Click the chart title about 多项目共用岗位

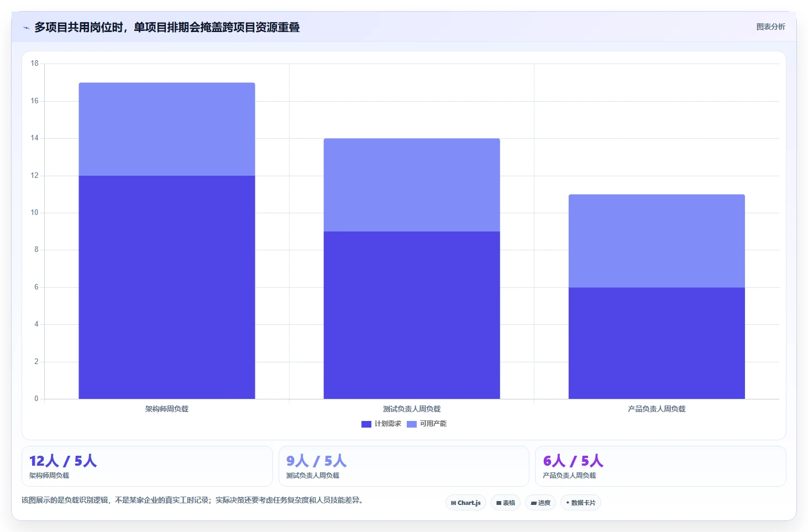point(167,27)
